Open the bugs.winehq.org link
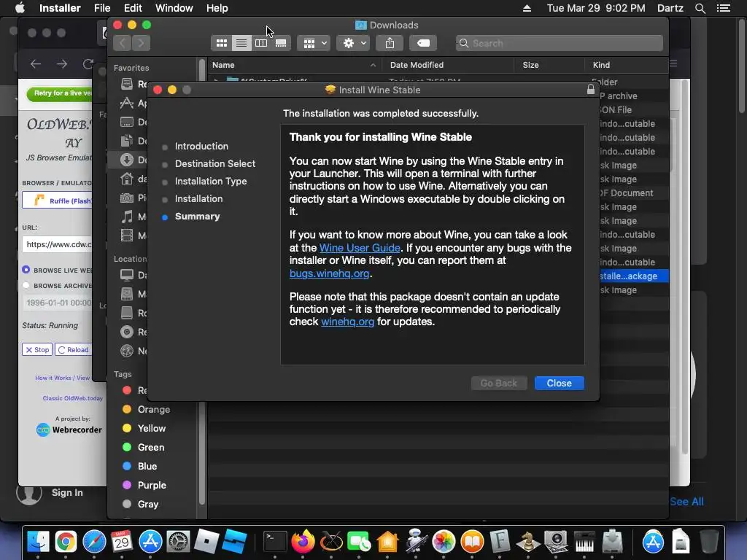The image size is (747, 560). (x=329, y=273)
